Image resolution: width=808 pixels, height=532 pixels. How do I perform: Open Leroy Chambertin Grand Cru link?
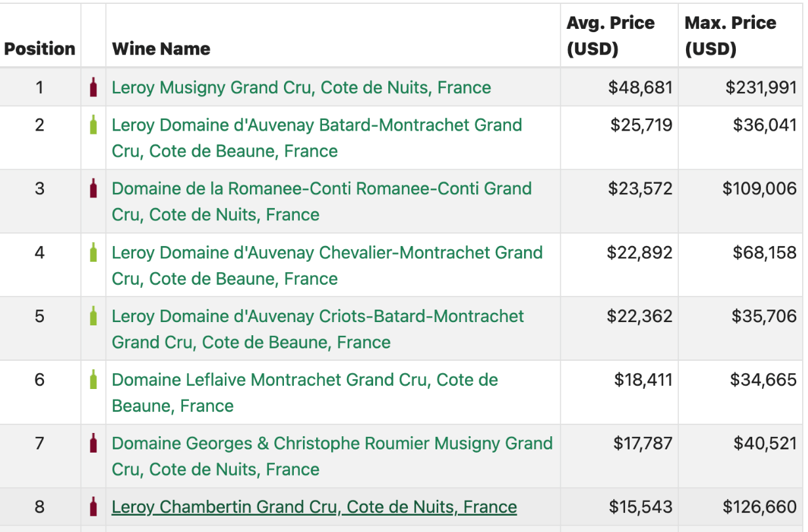[x=314, y=507]
